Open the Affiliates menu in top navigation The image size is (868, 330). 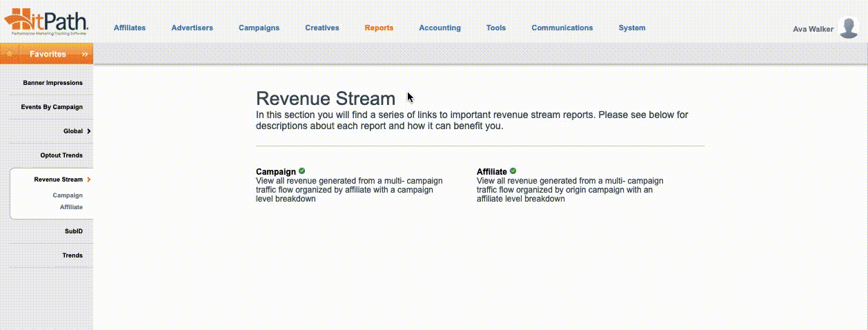click(130, 28)
